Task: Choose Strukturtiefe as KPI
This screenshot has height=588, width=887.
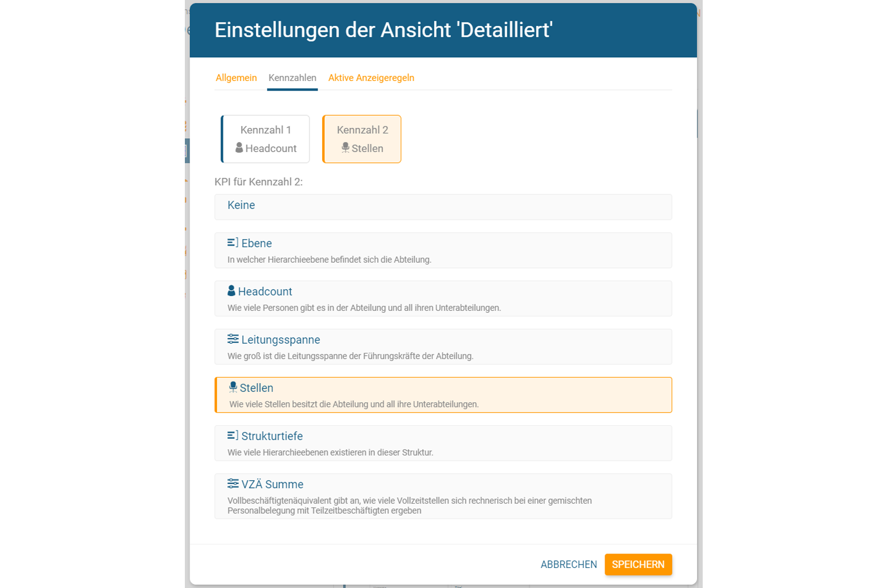Action: tap(443, 443)
